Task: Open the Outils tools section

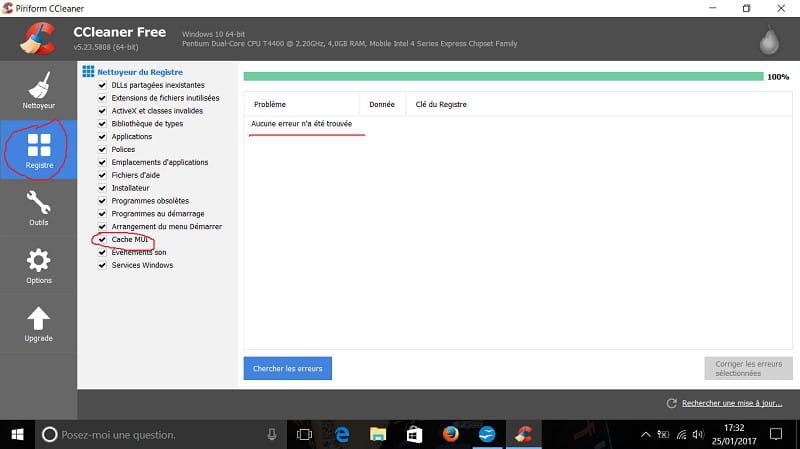Action: (39, 208)
